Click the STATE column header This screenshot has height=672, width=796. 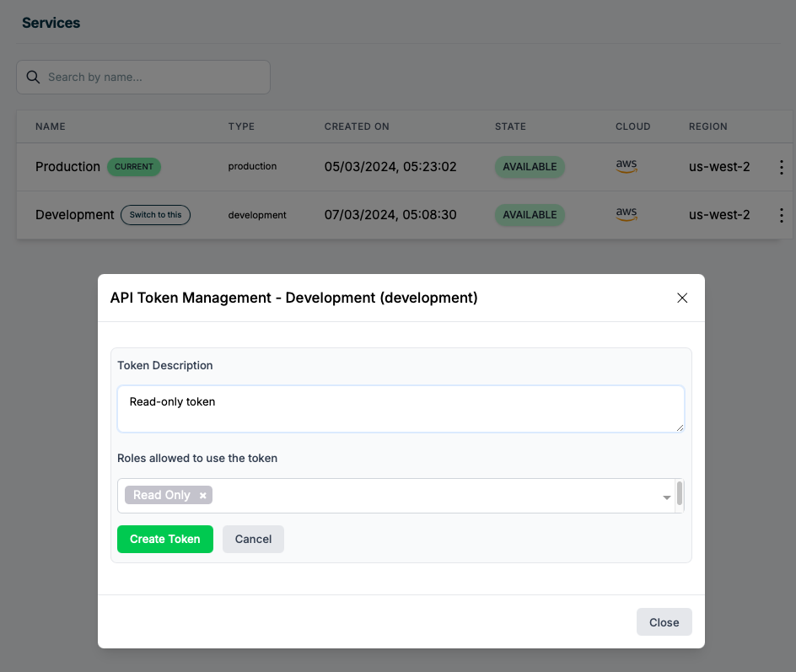510,126
